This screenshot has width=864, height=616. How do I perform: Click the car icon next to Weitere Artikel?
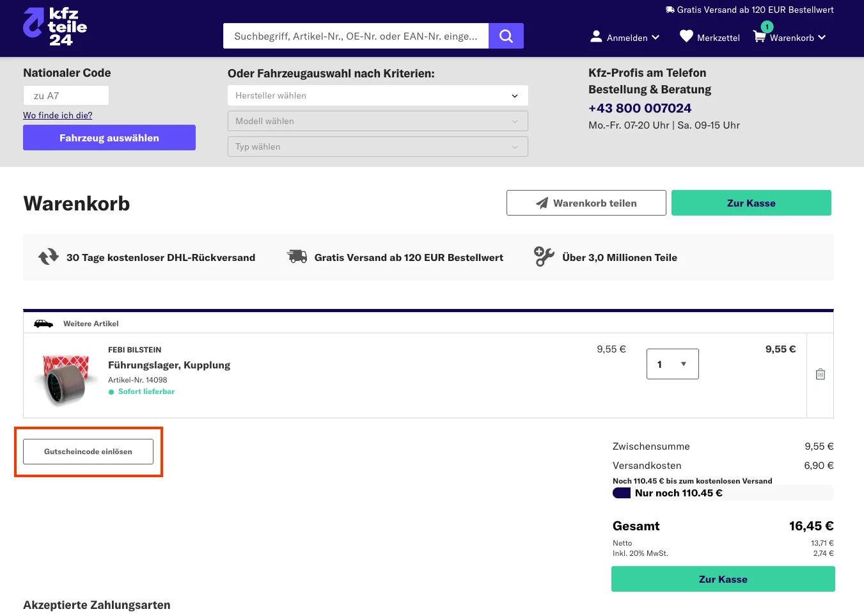[x=43, y=324]
